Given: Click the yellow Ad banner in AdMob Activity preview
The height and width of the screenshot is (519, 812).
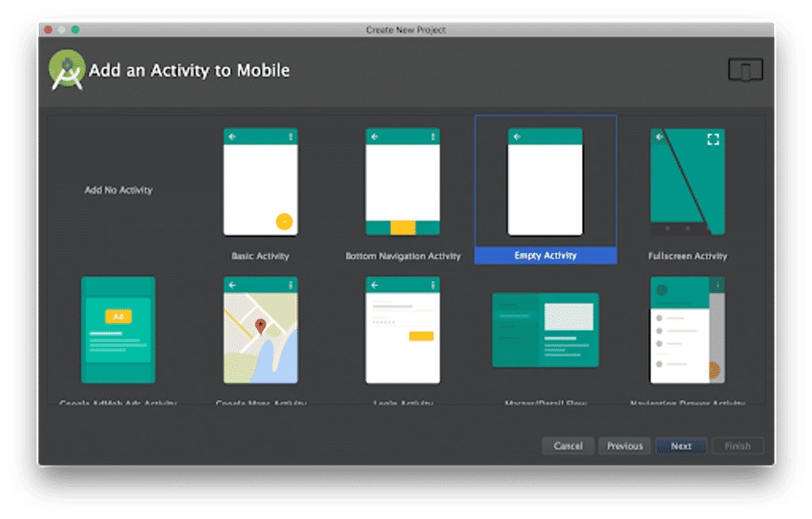Looking at the screenshot, I should point(117,316).
